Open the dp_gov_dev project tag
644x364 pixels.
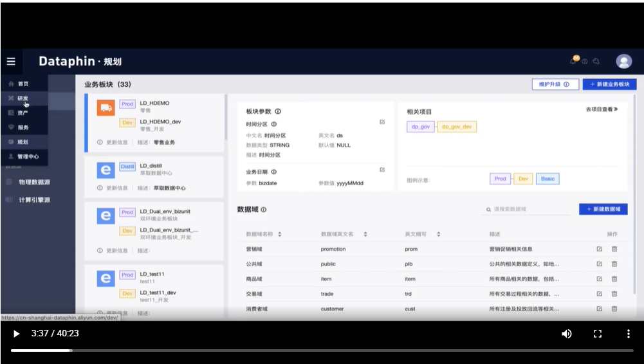pos(457,127)
